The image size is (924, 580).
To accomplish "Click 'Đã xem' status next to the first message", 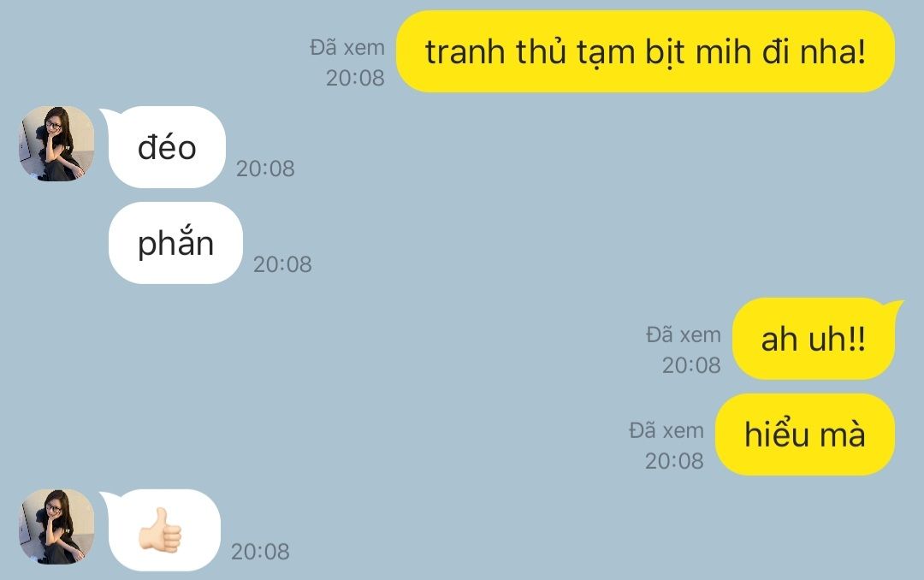I will [347, 48].
